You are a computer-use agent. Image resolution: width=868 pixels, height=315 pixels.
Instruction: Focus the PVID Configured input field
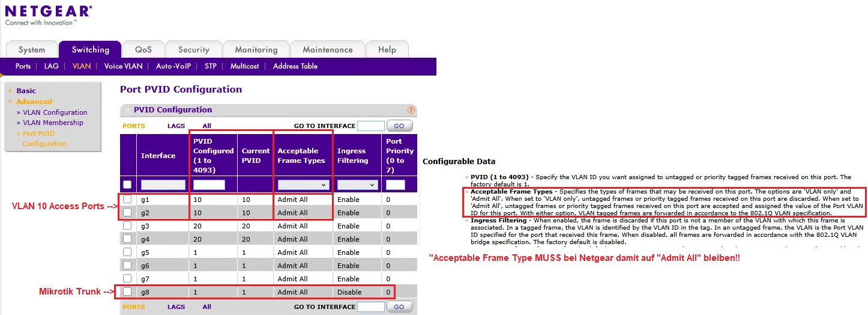(x=209, y=185)
